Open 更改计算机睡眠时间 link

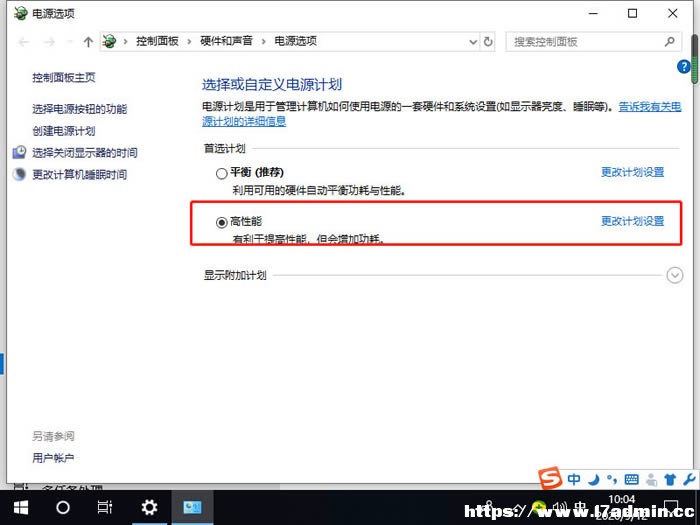(79, 175)
